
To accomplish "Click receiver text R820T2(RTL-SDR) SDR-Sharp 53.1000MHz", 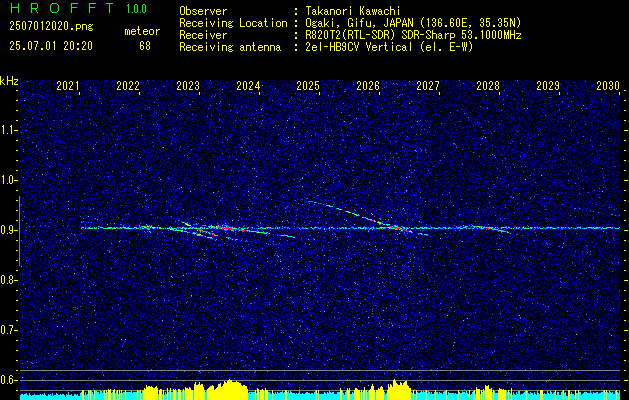I will tap(414, 35).
